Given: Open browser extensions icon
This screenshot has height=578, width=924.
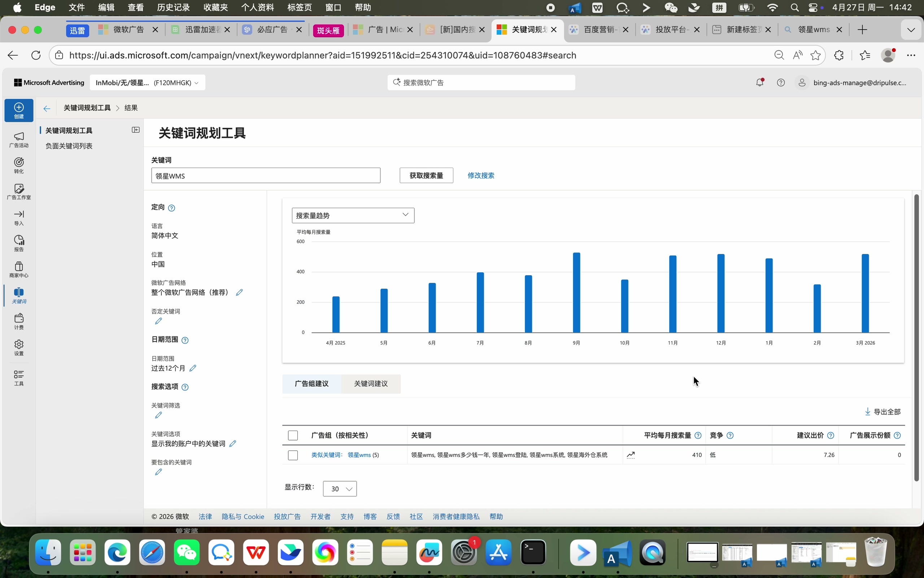Looking at the screenshot, I should (839, 55).
